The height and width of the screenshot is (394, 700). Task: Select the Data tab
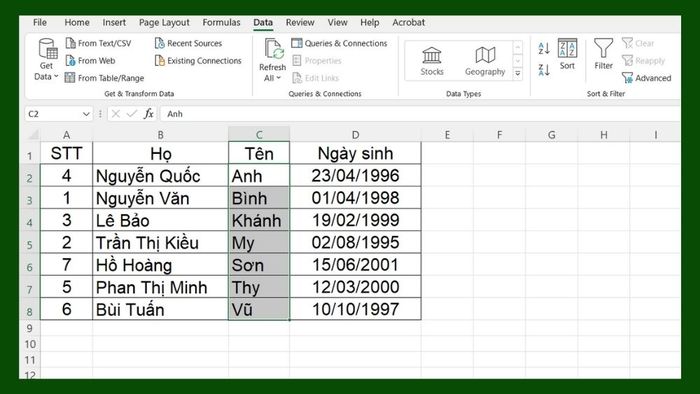click(x=263, y=22)
